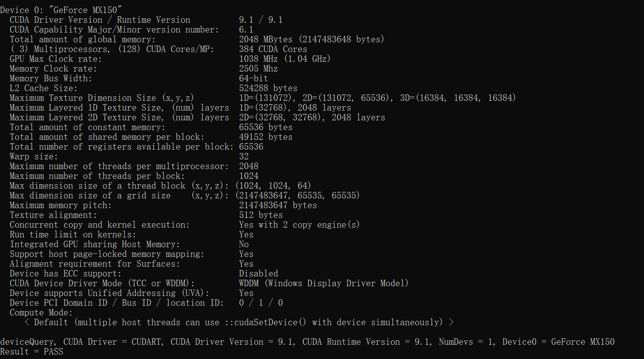This screenshot has height=359, width=644.
Task: Click the CUDA Driver Version value 9.1 / 9.1
Action: pyautogui.click(x=261, y=20)
